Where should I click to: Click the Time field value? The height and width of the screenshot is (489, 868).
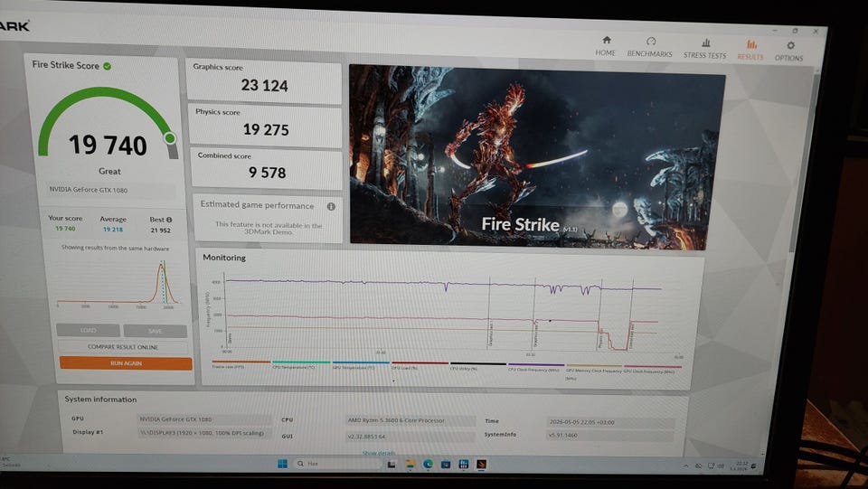coord(610,422)
